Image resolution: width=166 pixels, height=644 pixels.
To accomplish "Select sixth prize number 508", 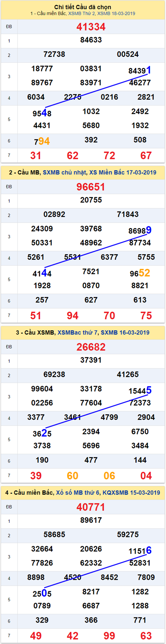I will pyautogui.click(x=140, y=140).
